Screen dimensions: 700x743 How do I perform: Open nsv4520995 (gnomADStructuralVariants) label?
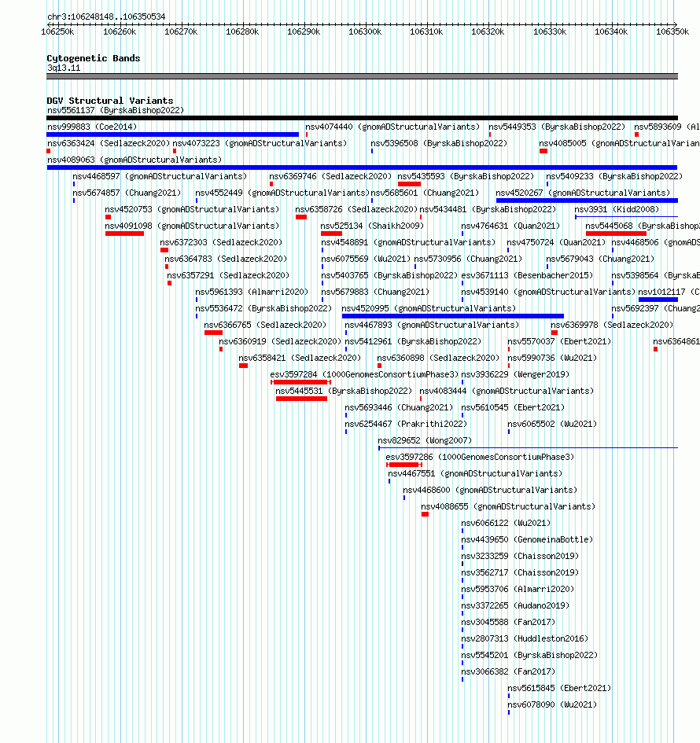(429, 308)
